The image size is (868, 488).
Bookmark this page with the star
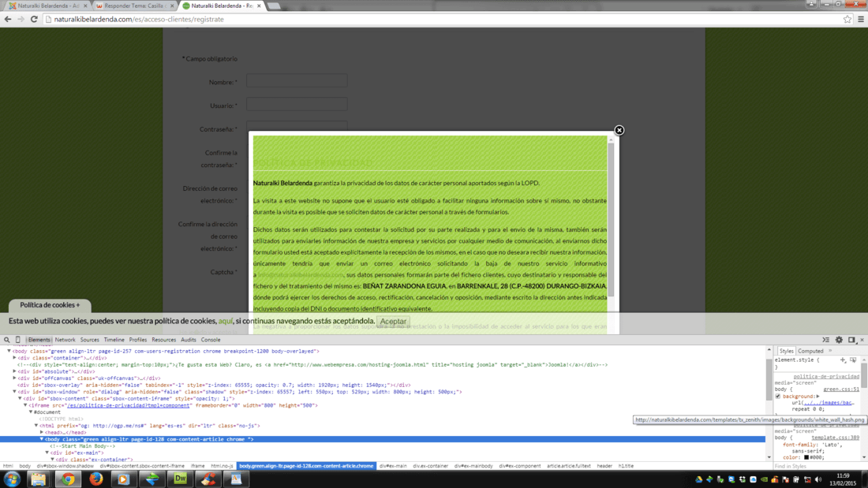(847, 20)
